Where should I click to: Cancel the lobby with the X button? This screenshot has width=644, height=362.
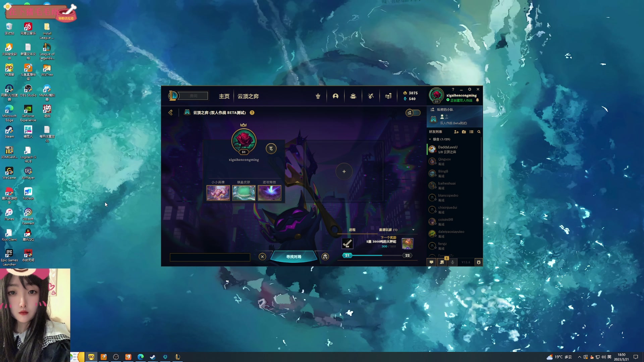click(262, 257)
